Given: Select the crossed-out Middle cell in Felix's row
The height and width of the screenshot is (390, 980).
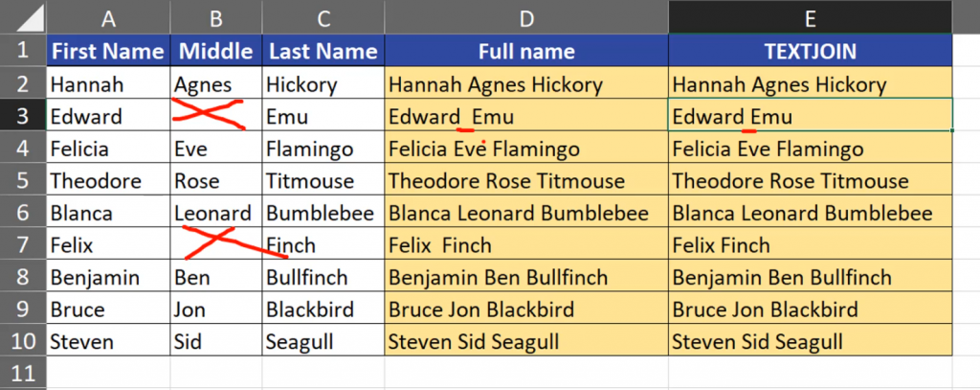Looking at the screenshot, I should 216,245.
